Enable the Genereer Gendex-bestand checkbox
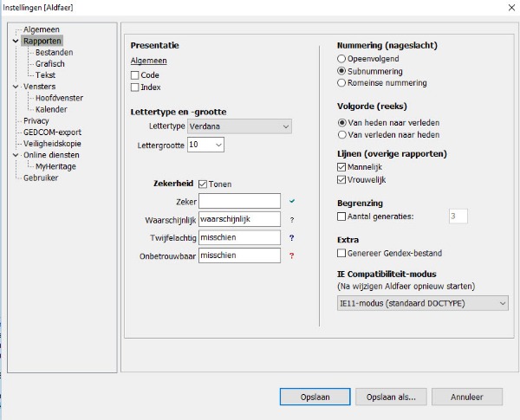This screenshot has width=520, height=420. [341, 253]
